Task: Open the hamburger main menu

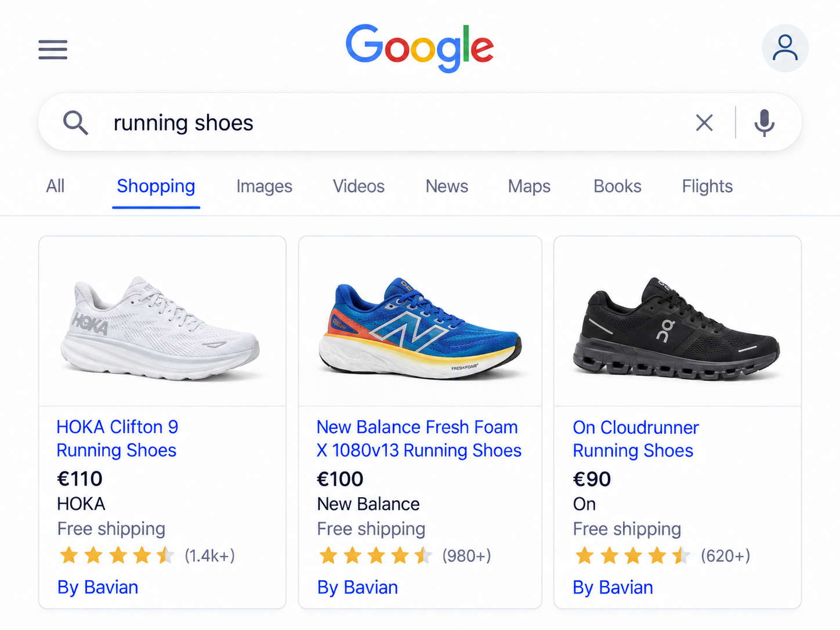Action: [53, 49]
